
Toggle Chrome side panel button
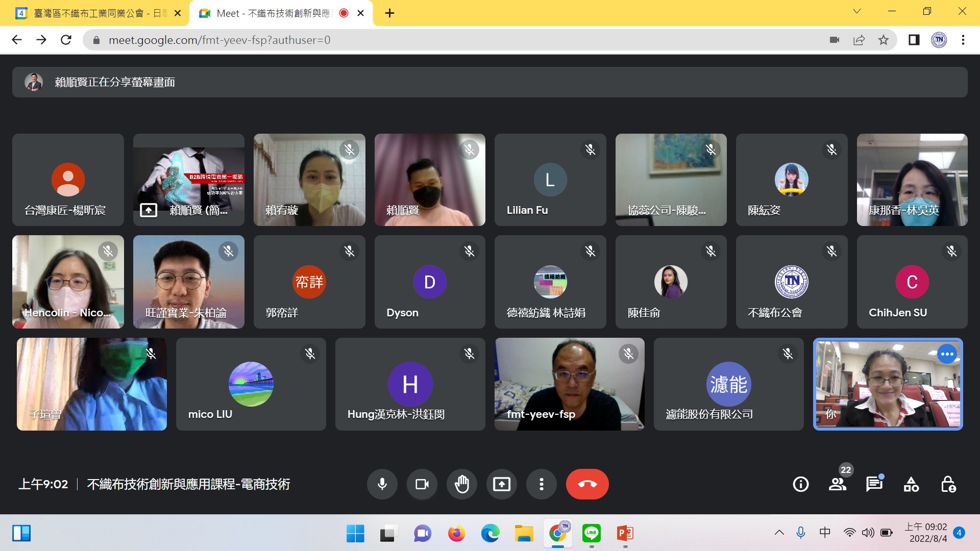coord(914,40)
